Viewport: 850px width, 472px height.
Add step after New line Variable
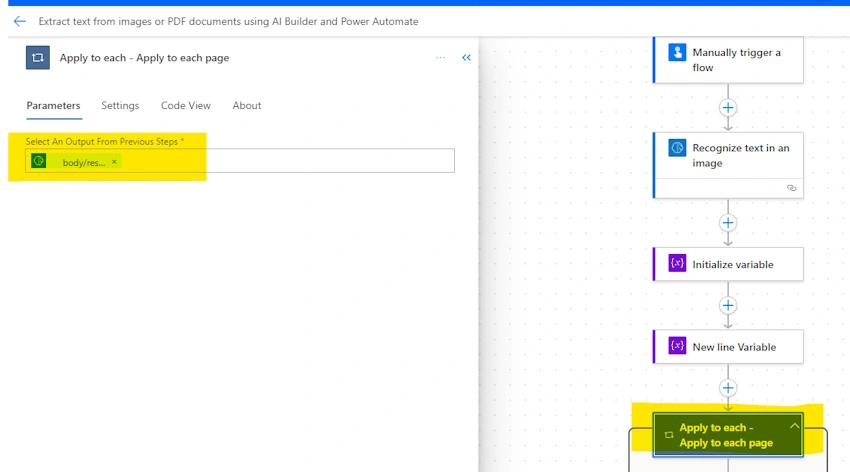click(x=728, y=387)
